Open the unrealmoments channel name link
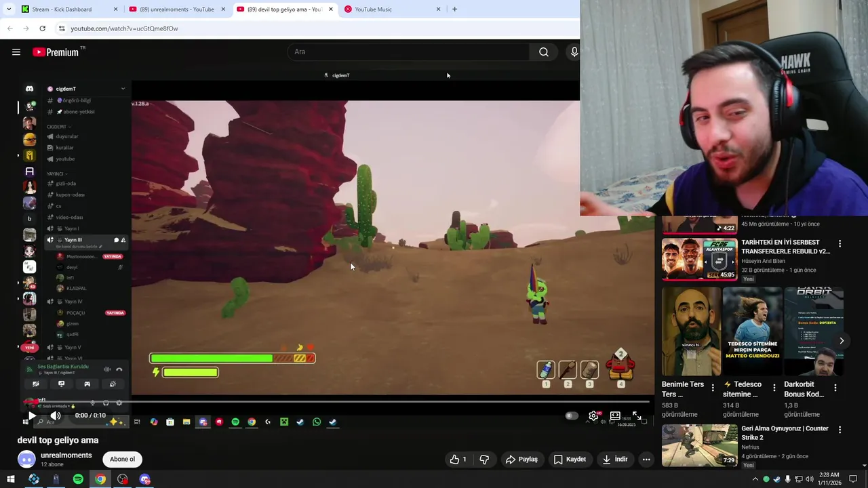Screen dimensions: 868x488 point(66,455)
